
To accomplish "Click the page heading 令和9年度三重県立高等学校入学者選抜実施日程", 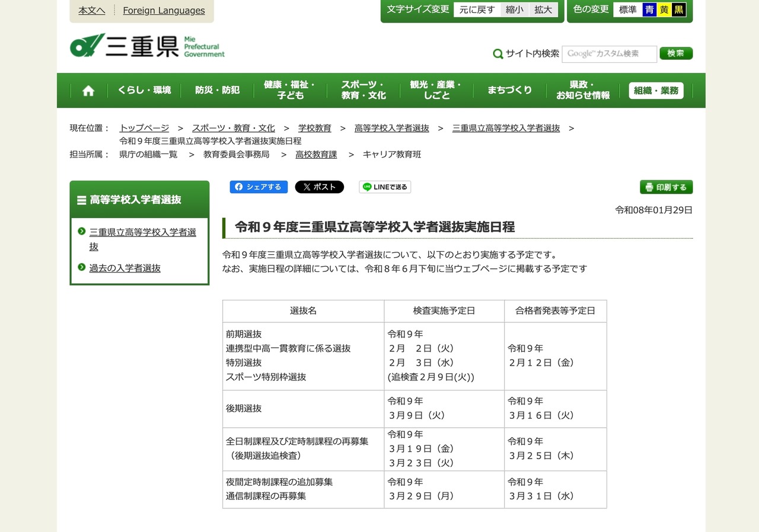I will click(375, 227).
